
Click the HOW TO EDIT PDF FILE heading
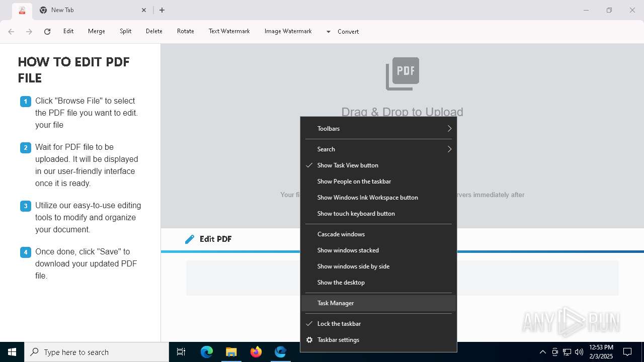coord(74,70)
